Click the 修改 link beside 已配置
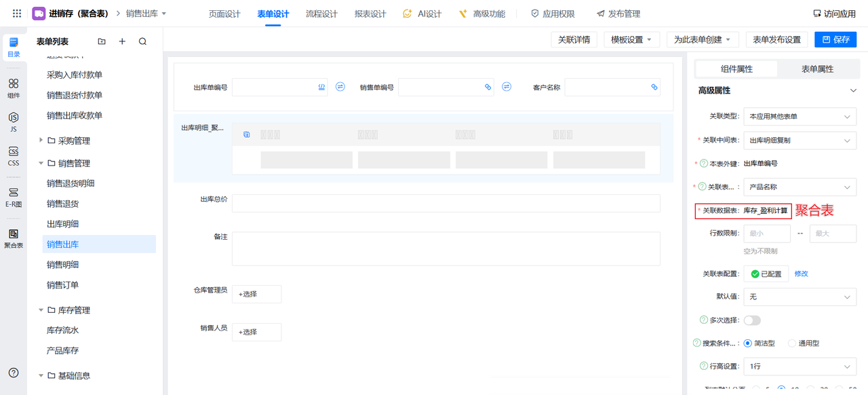Image resolution: width=868 pixels, height=395 pixels. pyautogui.click(x=801, y=274)
